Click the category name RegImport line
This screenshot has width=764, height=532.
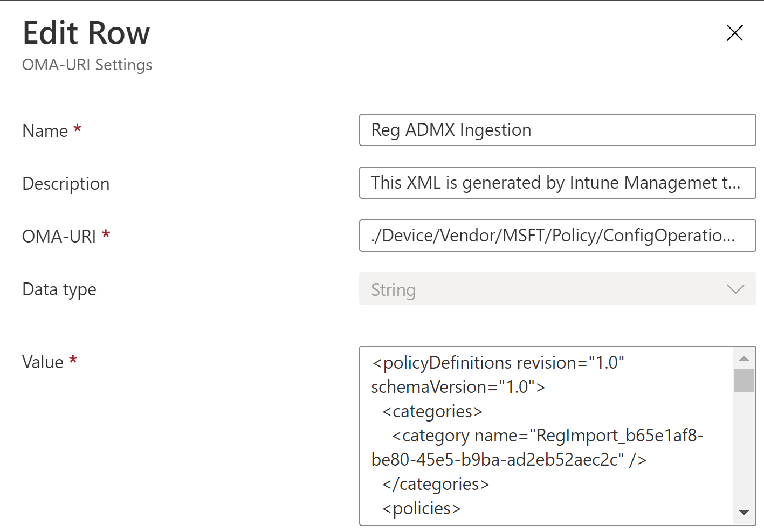click(x=547, y=436)
